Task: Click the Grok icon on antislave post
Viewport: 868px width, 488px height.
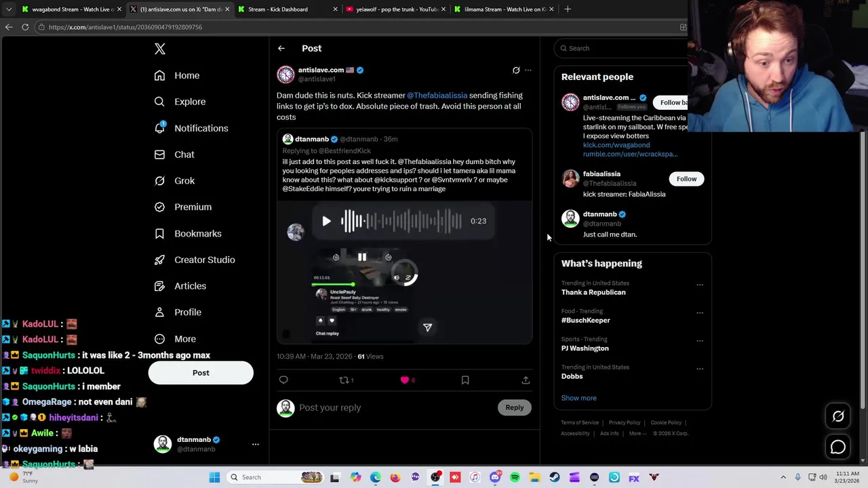Action: click(516, 70)
